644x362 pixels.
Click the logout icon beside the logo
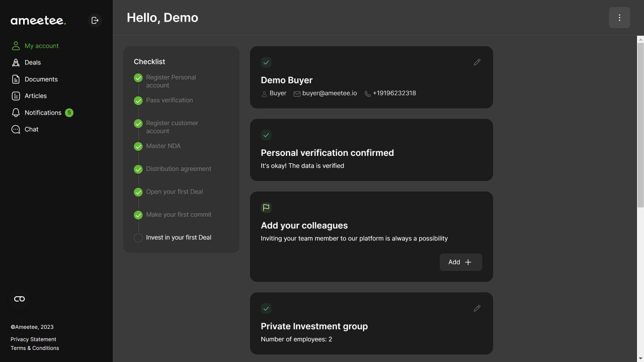tap(95, 21)
